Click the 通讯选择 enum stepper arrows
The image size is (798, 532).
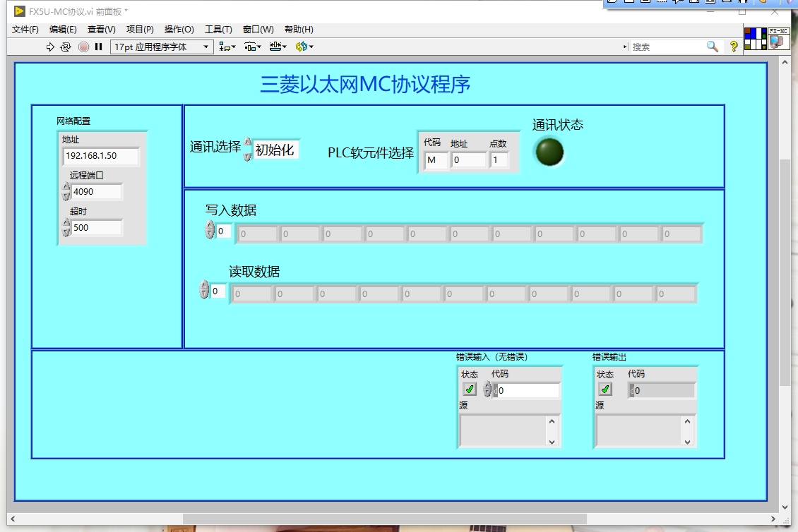coord(248,150)
